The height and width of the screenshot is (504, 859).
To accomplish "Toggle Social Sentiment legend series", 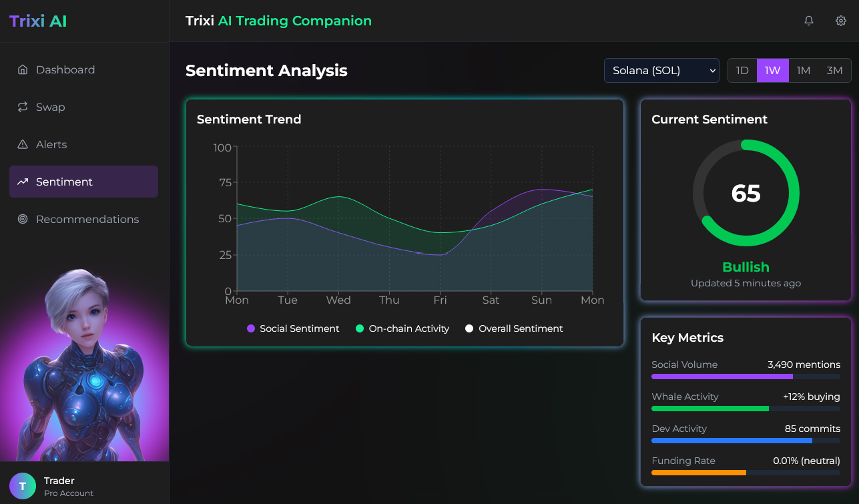I will [x=293, y=328].
